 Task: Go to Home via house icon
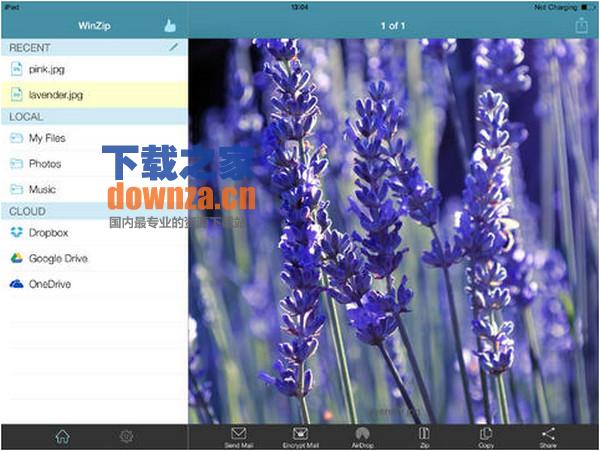[63, 436]
